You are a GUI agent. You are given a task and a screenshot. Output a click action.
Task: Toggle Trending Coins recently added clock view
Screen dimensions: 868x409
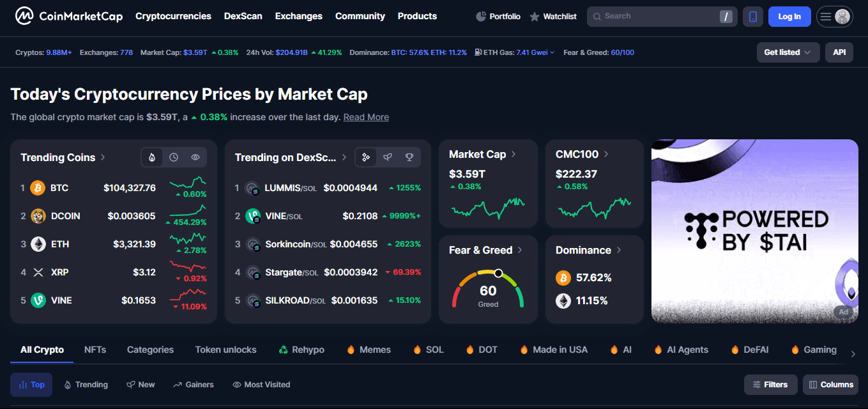click(174, 157)
